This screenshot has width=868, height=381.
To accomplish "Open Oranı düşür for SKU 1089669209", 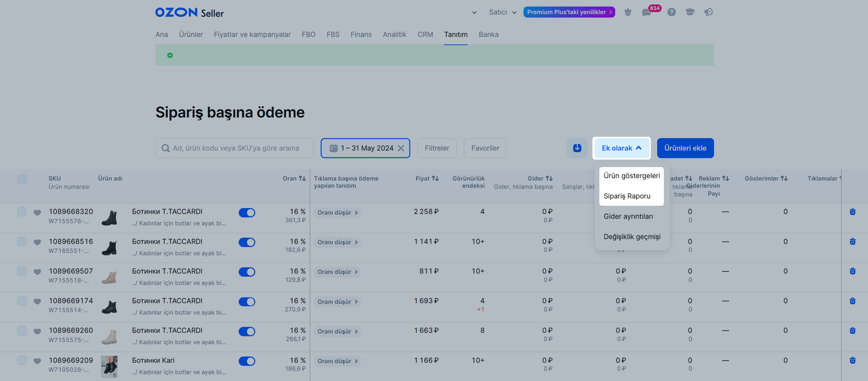I will (337, 361).
